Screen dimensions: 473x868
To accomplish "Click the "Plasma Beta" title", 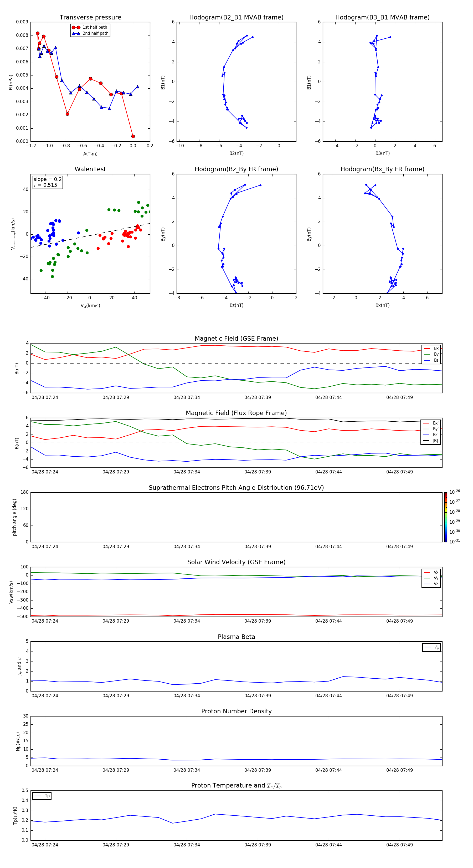I will 236,637.
